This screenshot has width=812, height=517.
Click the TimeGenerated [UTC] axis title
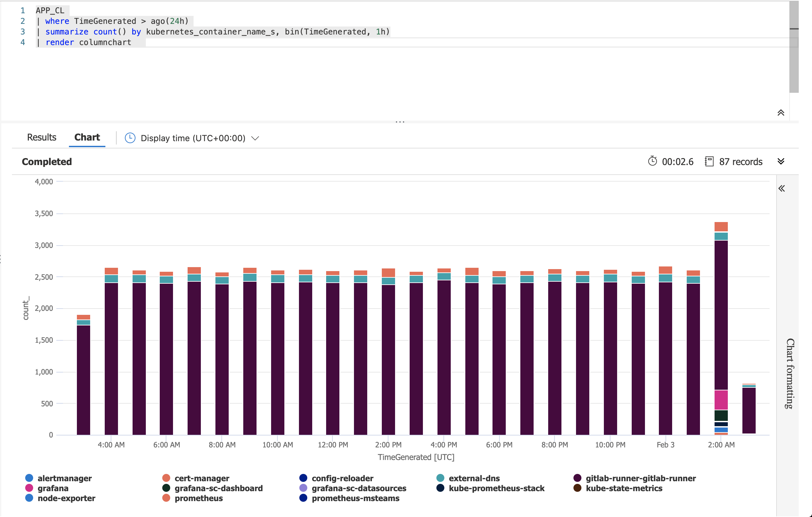coord(416,457)
